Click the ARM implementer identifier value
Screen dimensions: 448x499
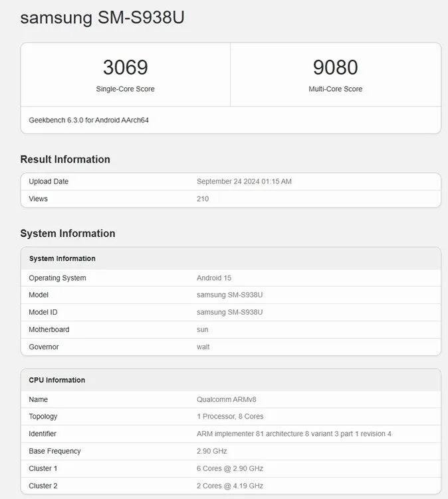tap(294, 434)
